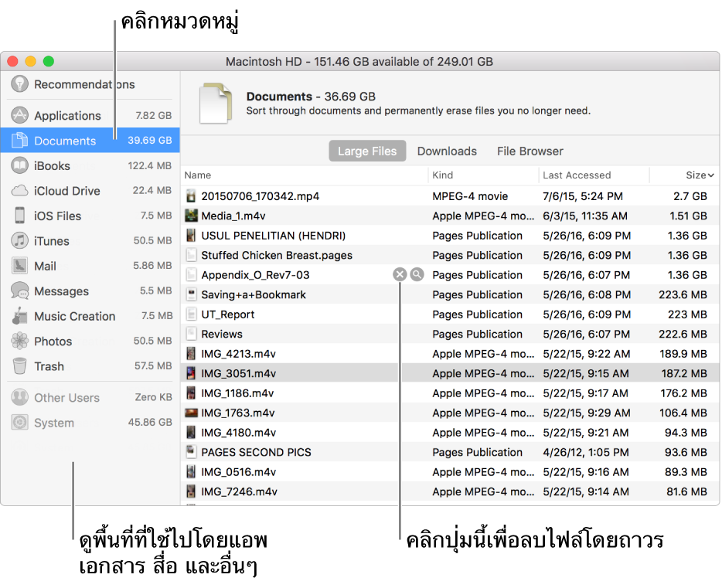Click the thumbnail of 20150706_170342.mp4
Viewport: 722px width, 588px height.
click(x=191, y=196)
